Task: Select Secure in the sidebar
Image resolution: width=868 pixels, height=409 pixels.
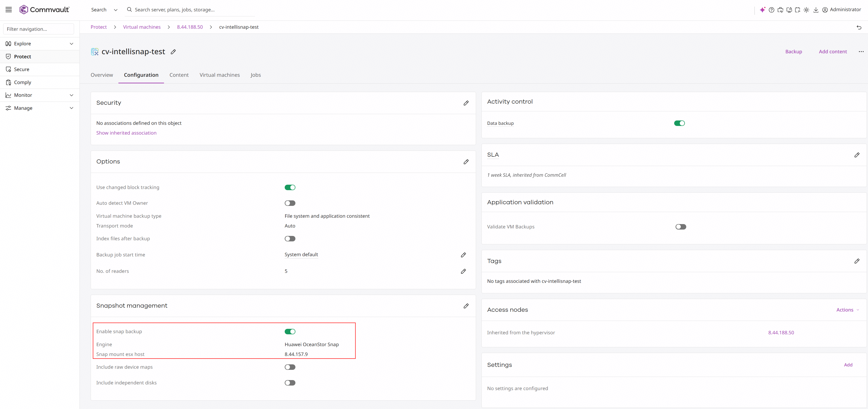Action: pos(40,69)
